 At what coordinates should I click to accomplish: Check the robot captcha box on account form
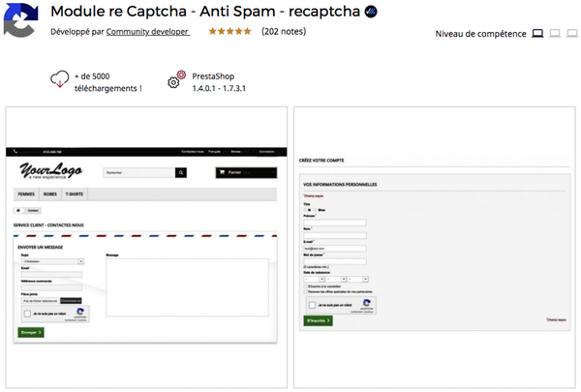[x=311, y=305]
